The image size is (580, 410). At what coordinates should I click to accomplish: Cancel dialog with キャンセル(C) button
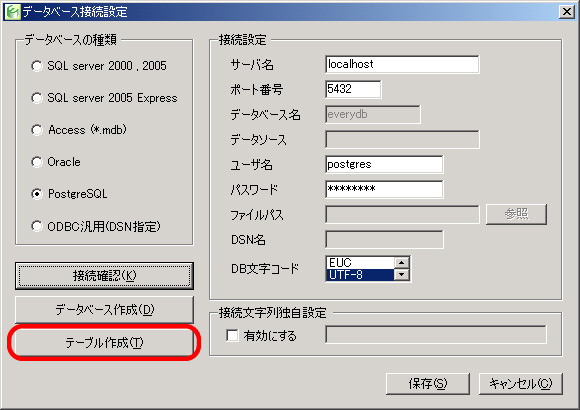(520, 384)
